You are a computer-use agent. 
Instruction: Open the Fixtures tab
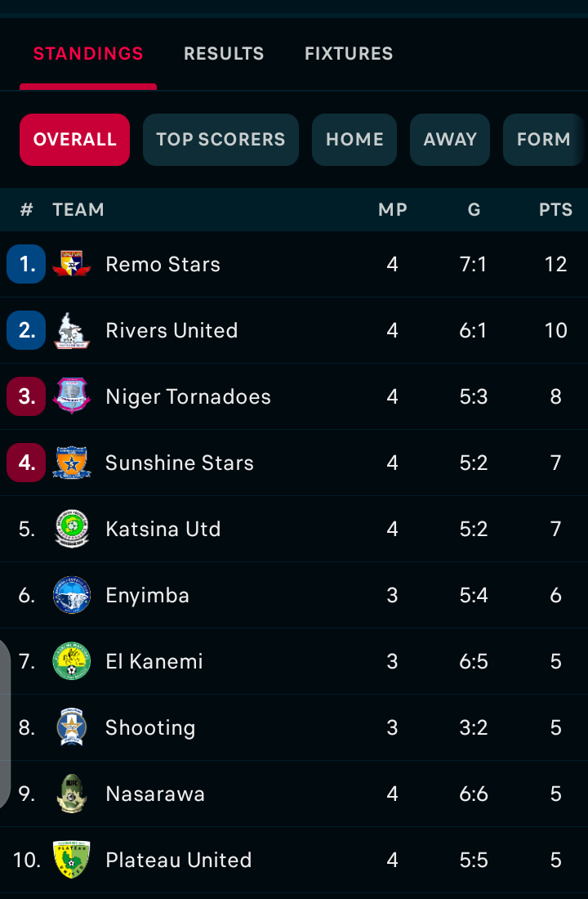[x=349, y=54]
